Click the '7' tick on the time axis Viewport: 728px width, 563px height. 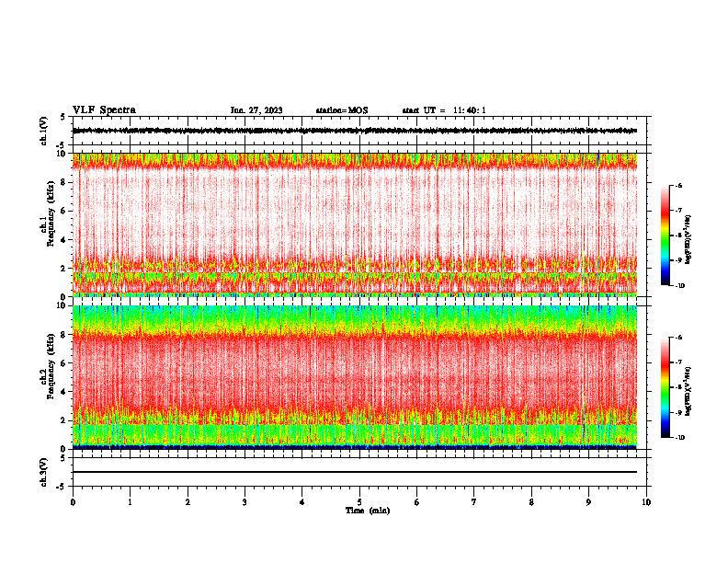pyautogui.click(x=474, y=502)
